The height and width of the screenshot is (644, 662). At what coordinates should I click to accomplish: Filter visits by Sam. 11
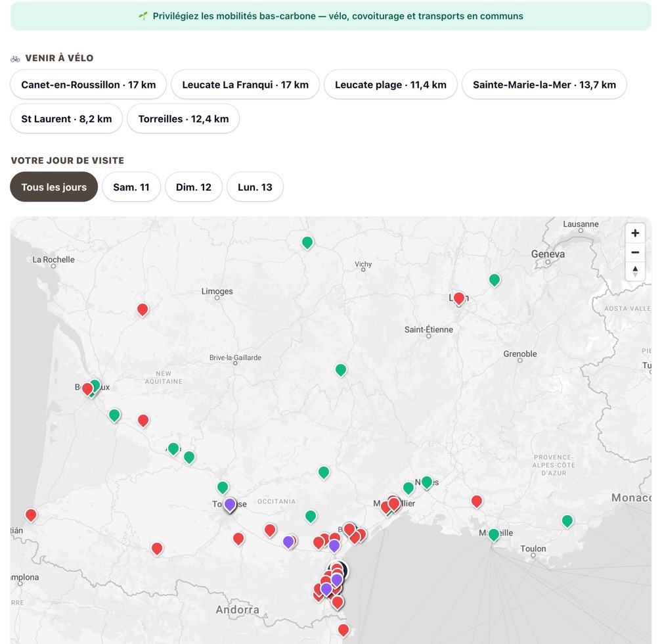[x=131, y=187]
